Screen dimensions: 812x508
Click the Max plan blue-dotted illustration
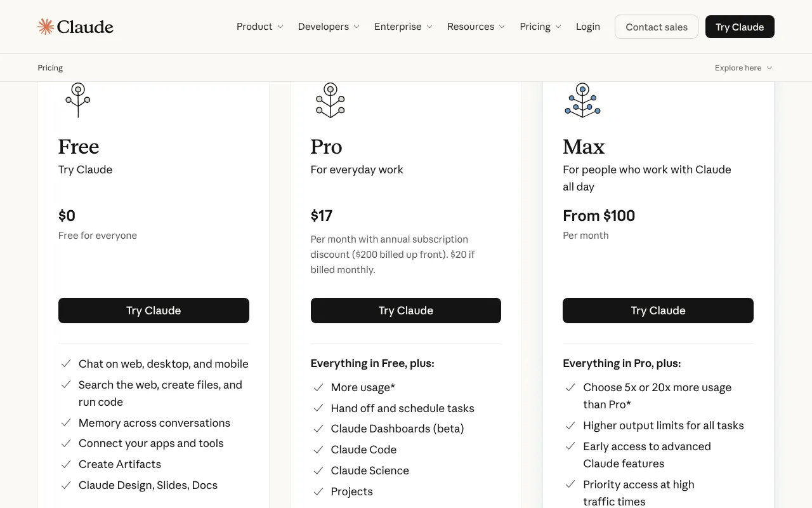click(582, 100)
